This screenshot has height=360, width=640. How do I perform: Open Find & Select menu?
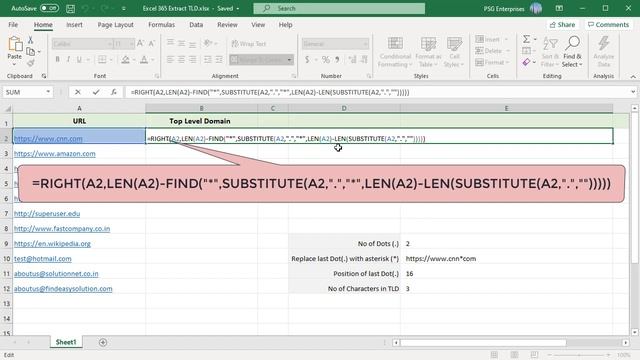pyautogui.click(x=572, y=52)
